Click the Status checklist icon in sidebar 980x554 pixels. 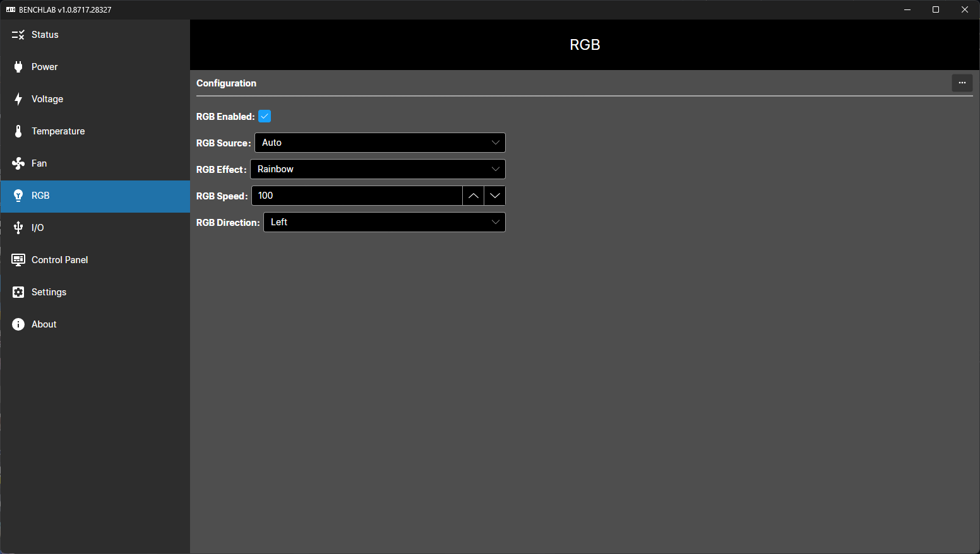(18, 35)
